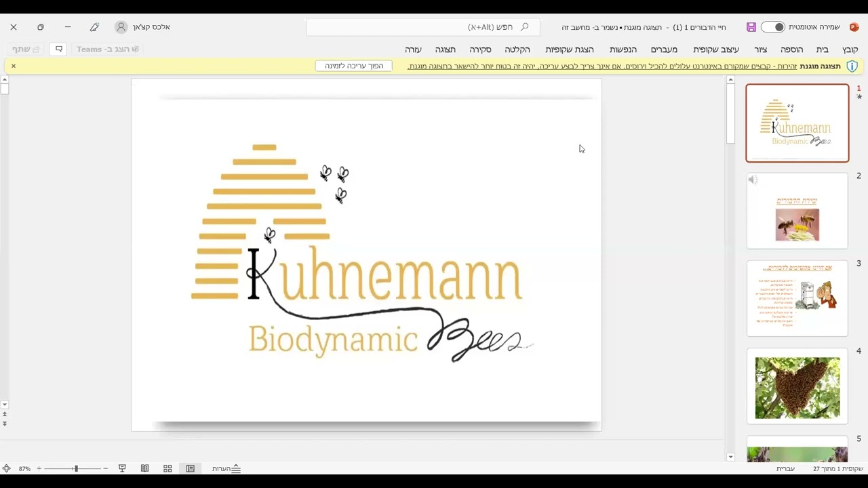The image size is (868, 488).
Task: Select slide 2 thumbnail with bee photo
Action: point(797,211)
